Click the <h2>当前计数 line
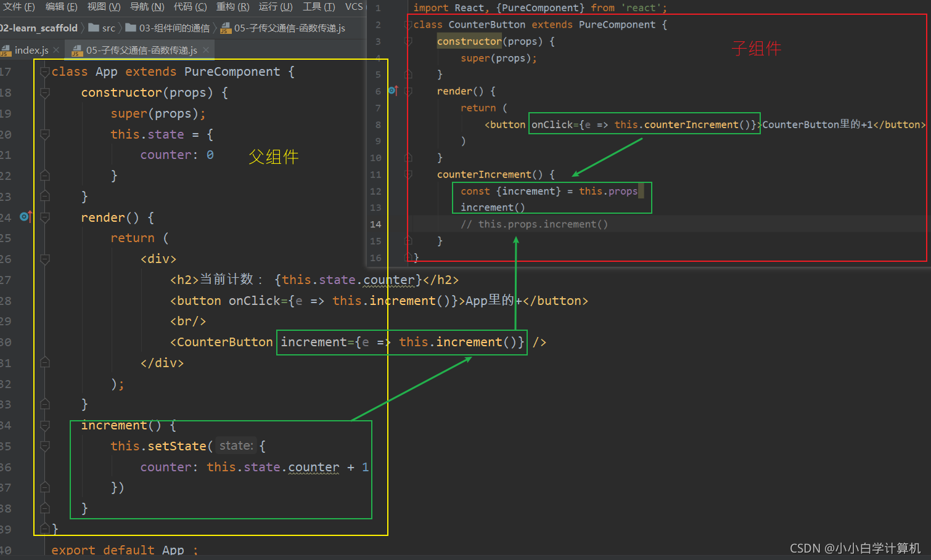 [x=314, y=280]
